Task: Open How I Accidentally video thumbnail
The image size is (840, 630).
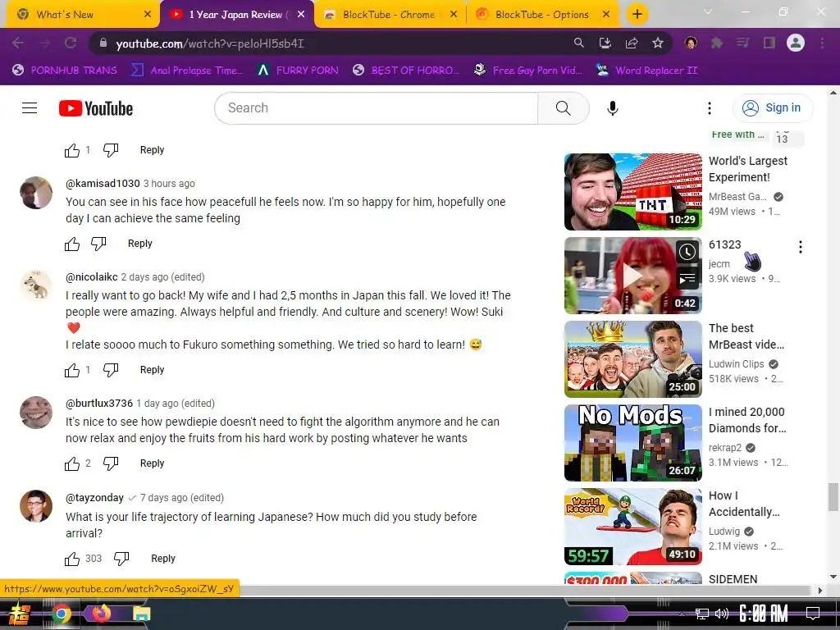Action: point(632,527)
